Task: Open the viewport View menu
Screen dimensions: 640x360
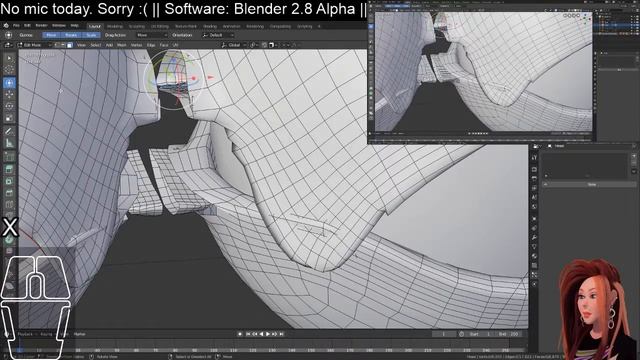Action: coord(82,45)
